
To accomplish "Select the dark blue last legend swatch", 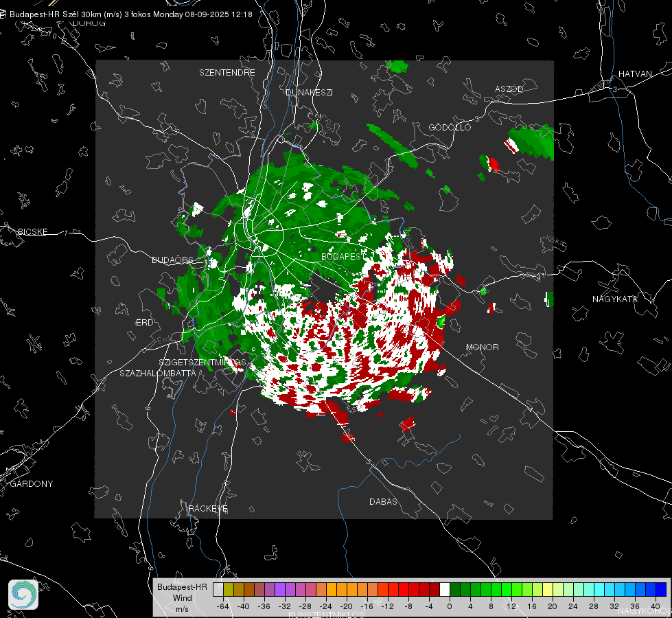I will pos(661,590).
